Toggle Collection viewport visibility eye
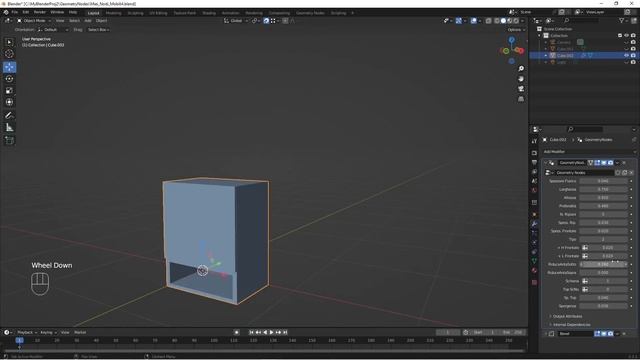The image size is (640, 360). (x=626, y=36)
